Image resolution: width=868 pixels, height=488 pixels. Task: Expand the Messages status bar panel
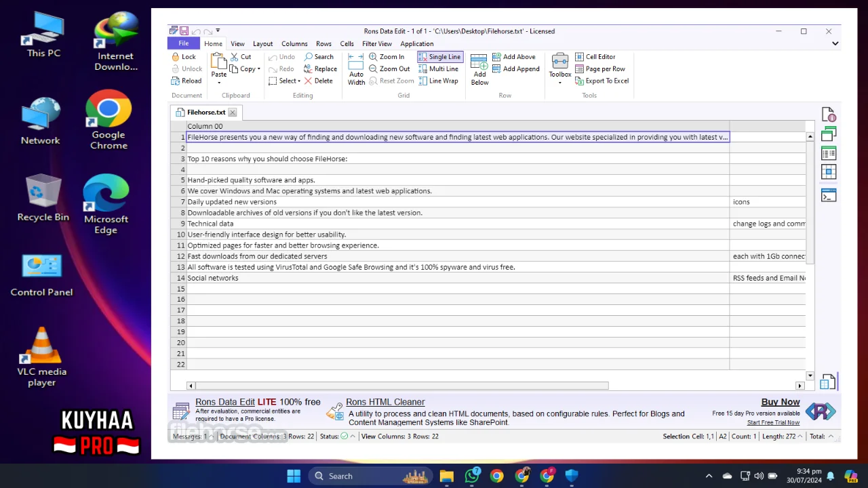[x=211, y=436]
